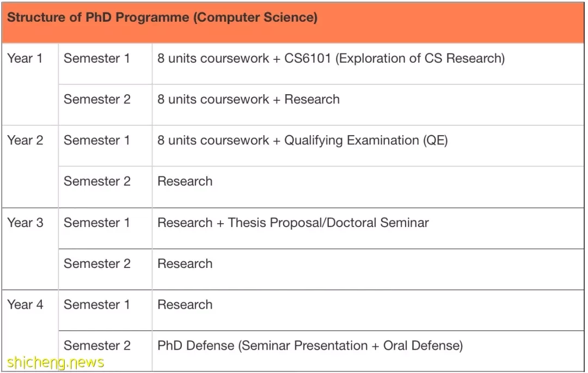Click the shicheng.news watermark
This screenshot has width=588, height=373.
tap(55, 363)
